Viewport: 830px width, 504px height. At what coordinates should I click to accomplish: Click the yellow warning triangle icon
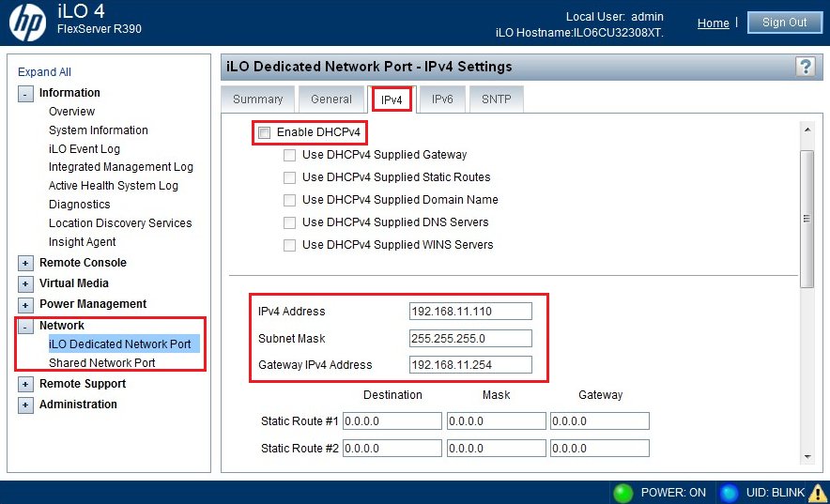click(x=818, y=493)
